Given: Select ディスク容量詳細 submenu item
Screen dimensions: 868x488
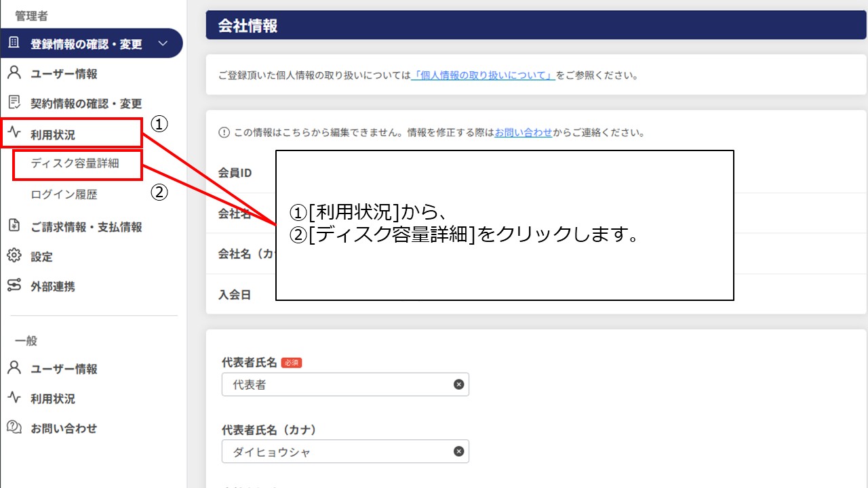Looking at the screenshot, I should [75, 163].
